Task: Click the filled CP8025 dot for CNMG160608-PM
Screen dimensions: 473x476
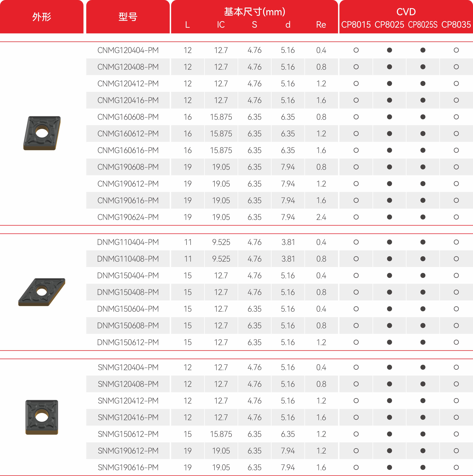Action: (389, 117)
